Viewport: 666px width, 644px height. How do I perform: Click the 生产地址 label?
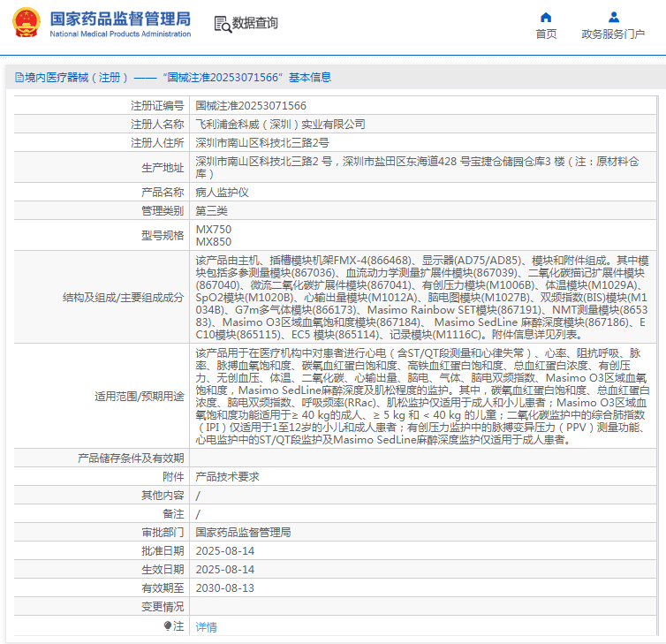[x=163, y=168]
